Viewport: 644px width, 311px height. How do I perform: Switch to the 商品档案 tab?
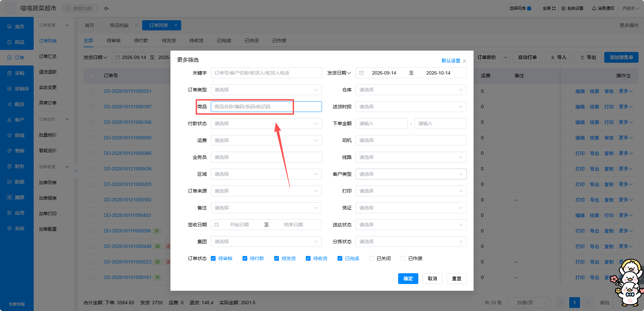pos(119,25)
